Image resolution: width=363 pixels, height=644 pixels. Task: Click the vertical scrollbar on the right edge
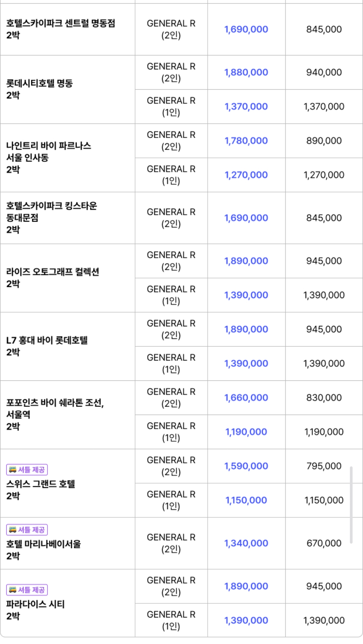[351, 504]
